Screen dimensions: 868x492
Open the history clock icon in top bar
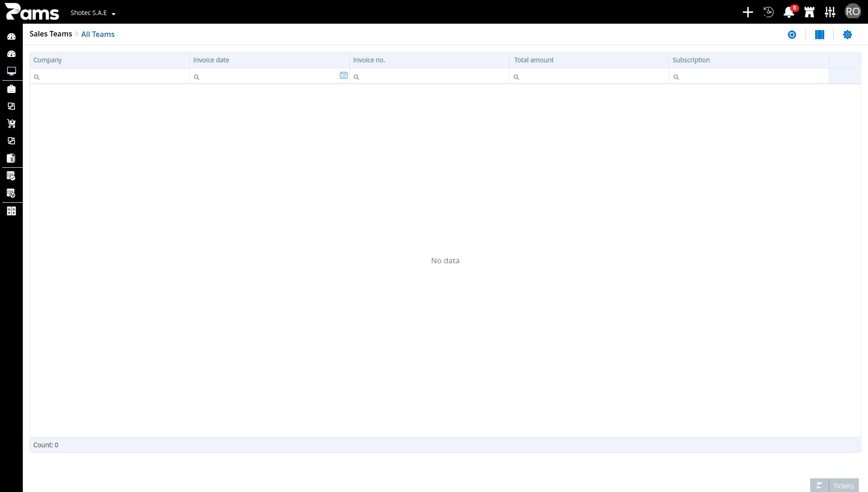point(768,12)
